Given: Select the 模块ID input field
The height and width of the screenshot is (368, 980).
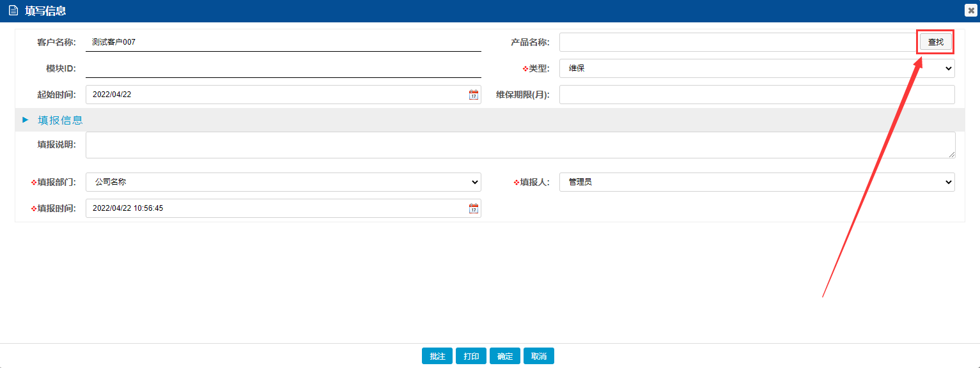Looking at the screenshot, I should coord(283,68).
